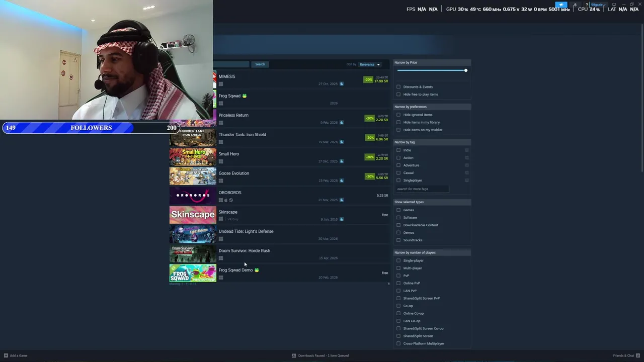Collapse the Narrow by number of players header
The width and height of the screenshot is (644, 362).
click(x=432, y=252)
